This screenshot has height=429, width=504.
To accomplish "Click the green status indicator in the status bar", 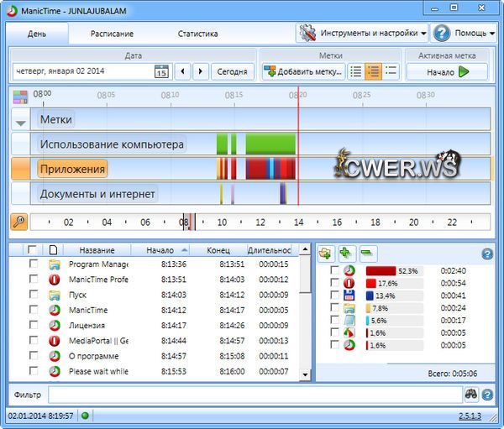I will pyautogui.click(x=85, y=416).
